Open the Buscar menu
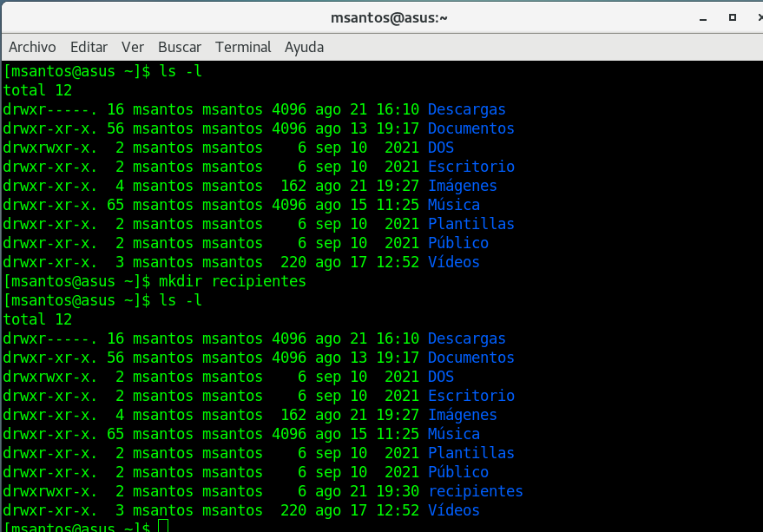 pyautogui.click(x=180, y=47)
